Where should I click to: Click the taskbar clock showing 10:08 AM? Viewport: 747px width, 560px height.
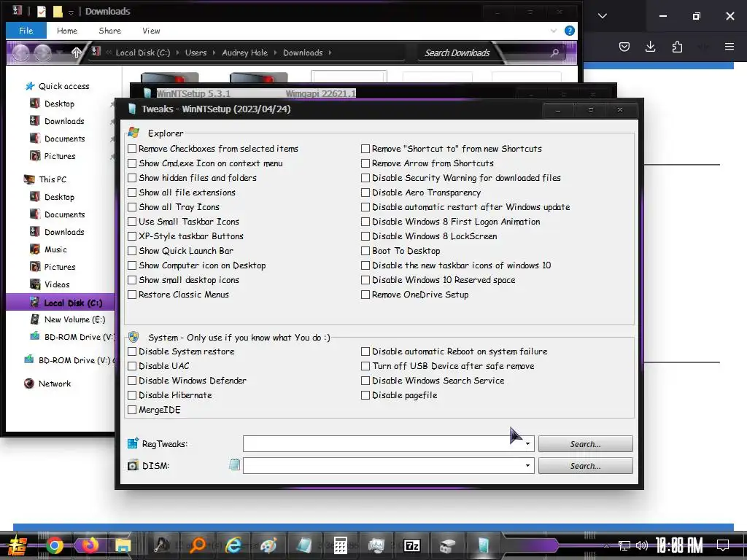coord(679,545)
